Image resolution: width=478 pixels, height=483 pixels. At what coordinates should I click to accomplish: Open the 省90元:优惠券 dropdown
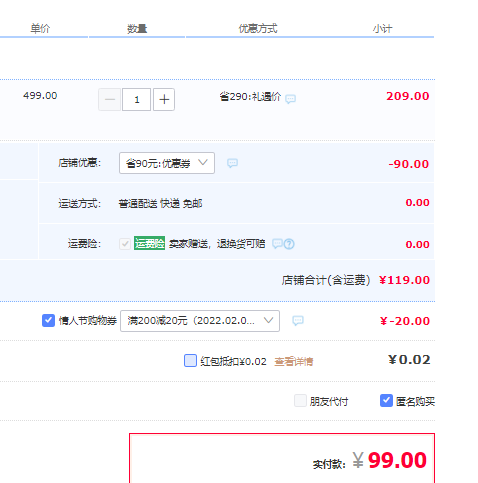[167, 163]
